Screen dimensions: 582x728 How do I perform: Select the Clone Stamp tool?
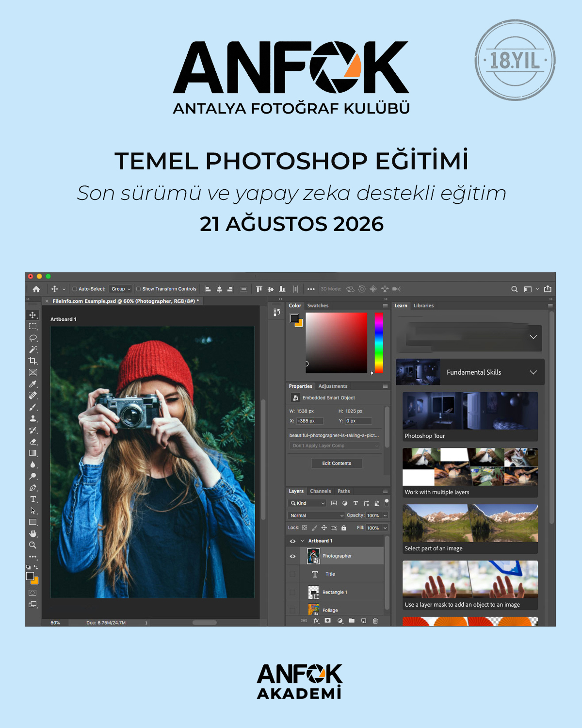pyautogui.click(x=32, y=418)
